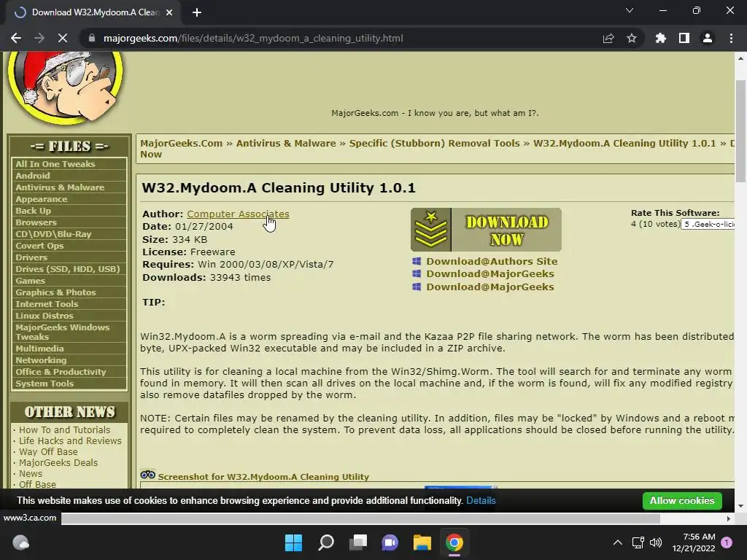Image resolution: width=747 pixels, height=560 pixels.
Task: Open the Chrome profile icon
Action: [708, 38]
